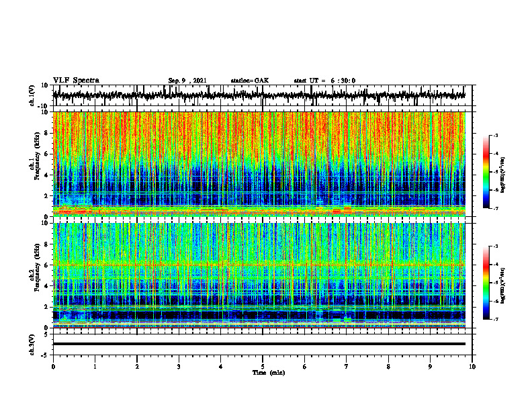Image resolution: width=532 pixels, height=411 pixels.
Task: Click inside the ch.1 spectrogram panel
Action: [x=259, y=164]
